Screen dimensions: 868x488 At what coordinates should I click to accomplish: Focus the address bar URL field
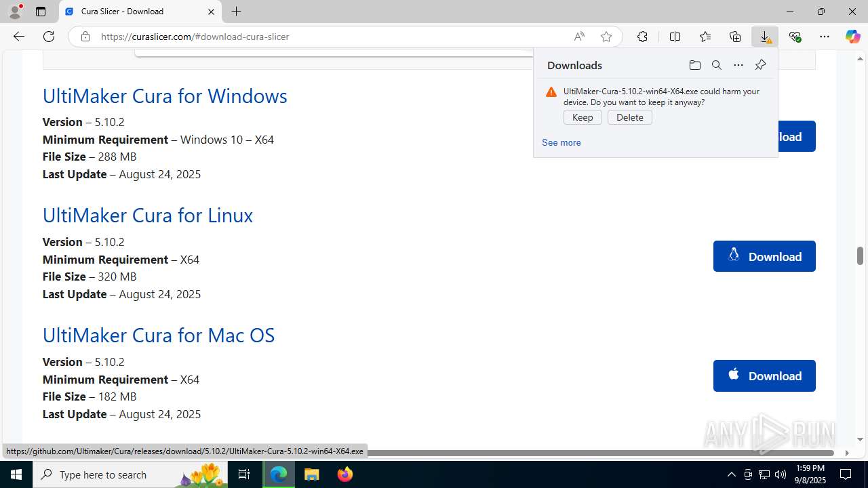point(332,37)
